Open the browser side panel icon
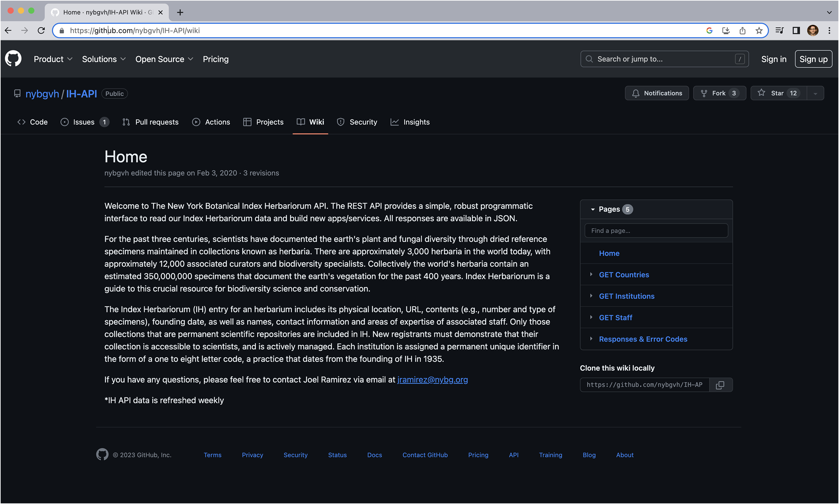Image resolution: width=839 pixels, height=504 pixels. pyautogui.click(x=796, y=30)
